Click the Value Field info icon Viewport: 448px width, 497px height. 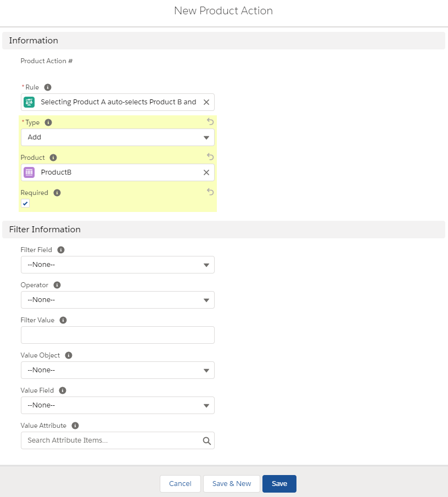point(63,390)
